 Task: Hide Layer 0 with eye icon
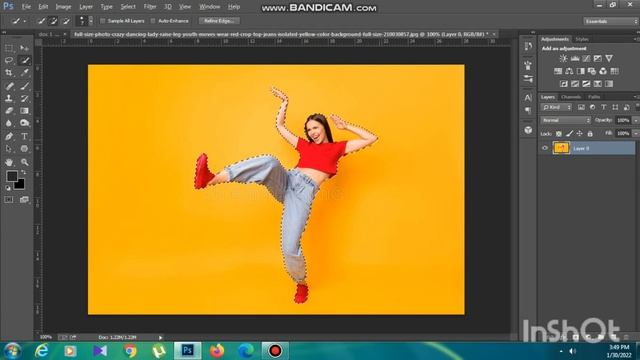[x=545, y=148]
